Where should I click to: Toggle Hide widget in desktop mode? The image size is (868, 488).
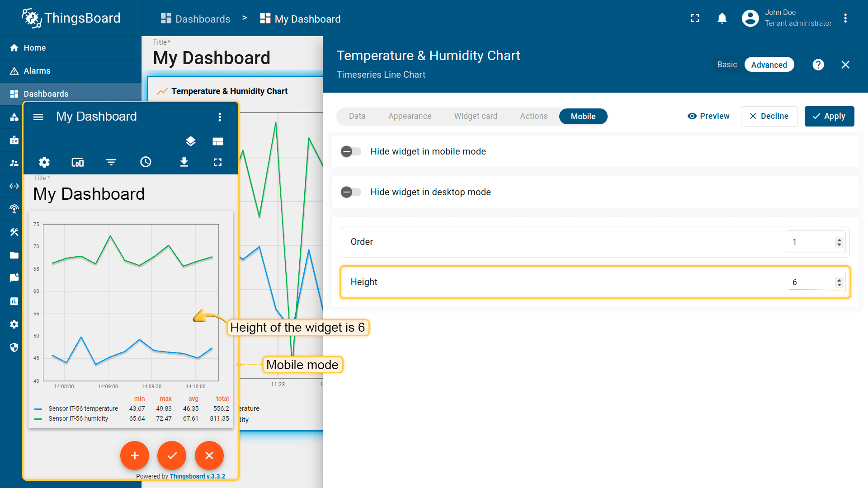pyautogui.click(x=351, y=192)
